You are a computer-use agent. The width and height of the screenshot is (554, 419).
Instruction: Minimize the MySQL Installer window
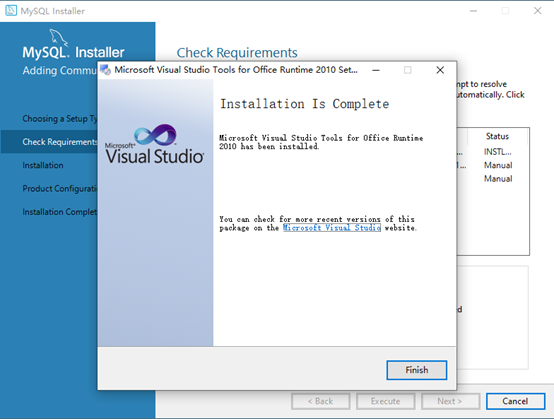click(473, 11)
